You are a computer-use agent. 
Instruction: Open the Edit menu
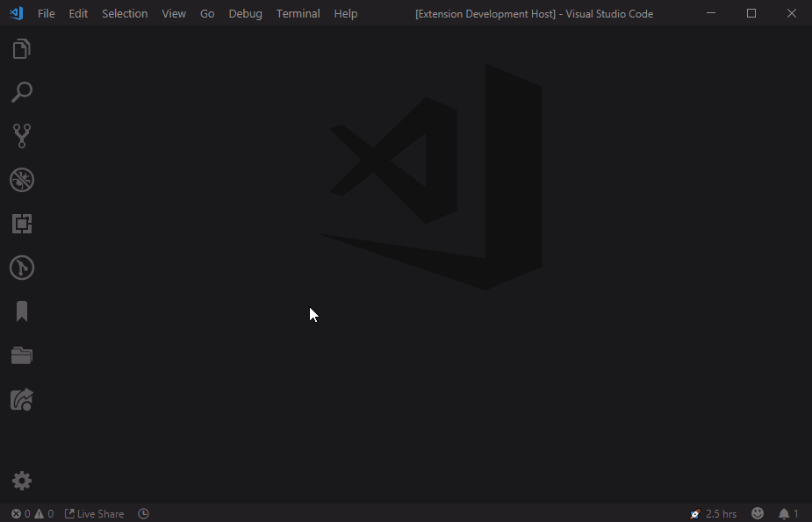click(78, 13)
